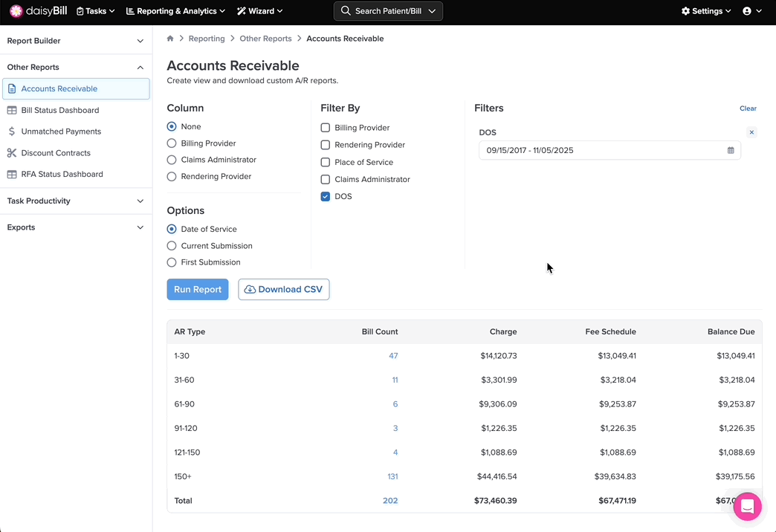The height and width of the screenshot is (532, 776).
Task: Click the home icon in breadcrumb
Action: (170, 39)
